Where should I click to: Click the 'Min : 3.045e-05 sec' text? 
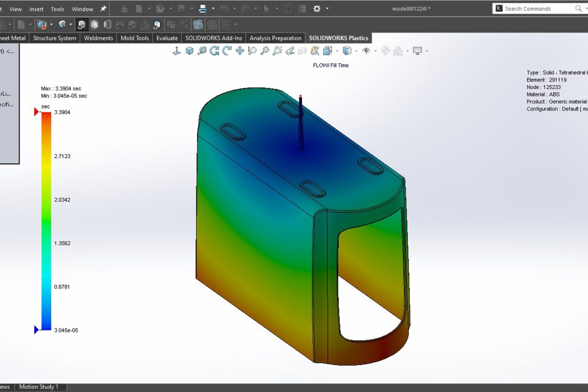64,96
